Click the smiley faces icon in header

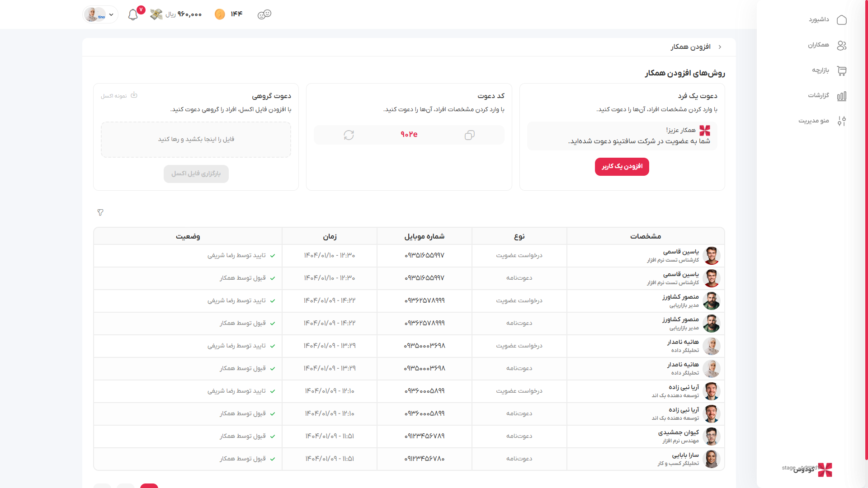coord(264,14)
